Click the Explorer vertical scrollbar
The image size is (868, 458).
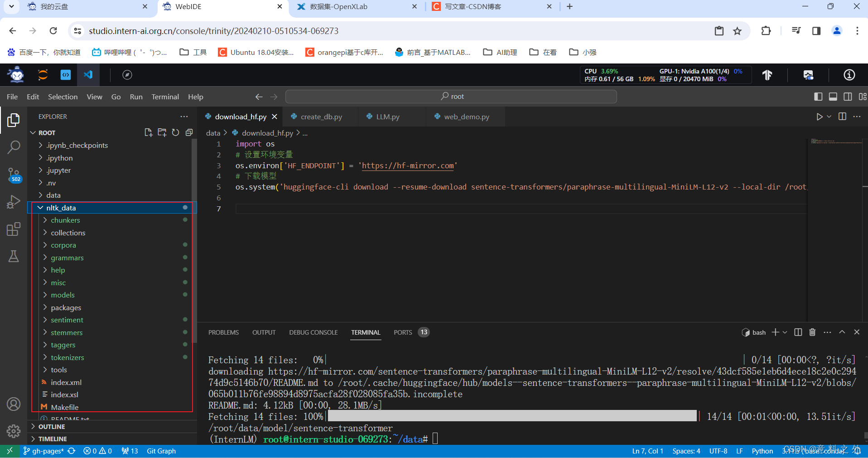pyautogui.click(x=194, y=240)
